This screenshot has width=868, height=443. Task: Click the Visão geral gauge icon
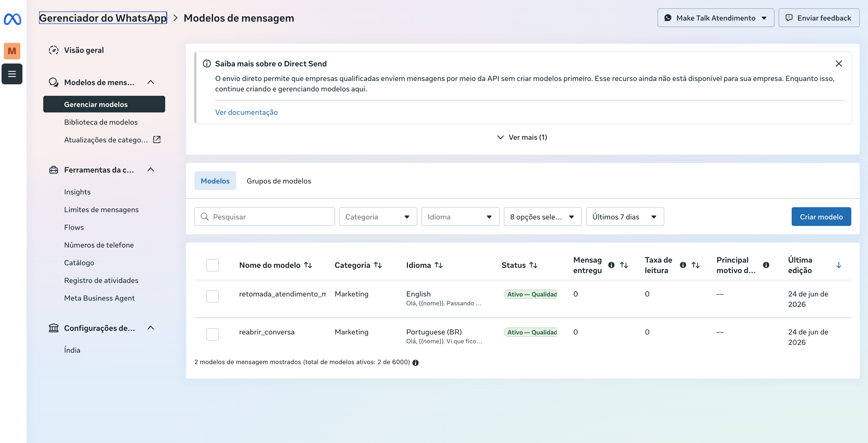[x=54, y=50]
